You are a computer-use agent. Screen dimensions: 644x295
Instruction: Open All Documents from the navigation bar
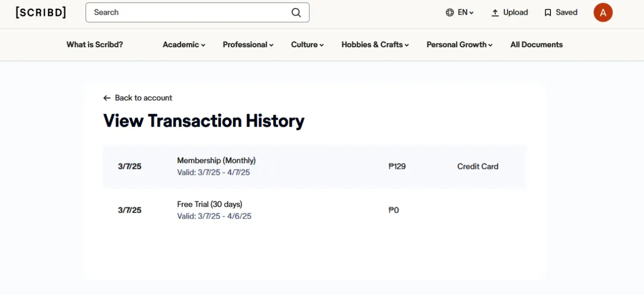(x=536, y=45)
